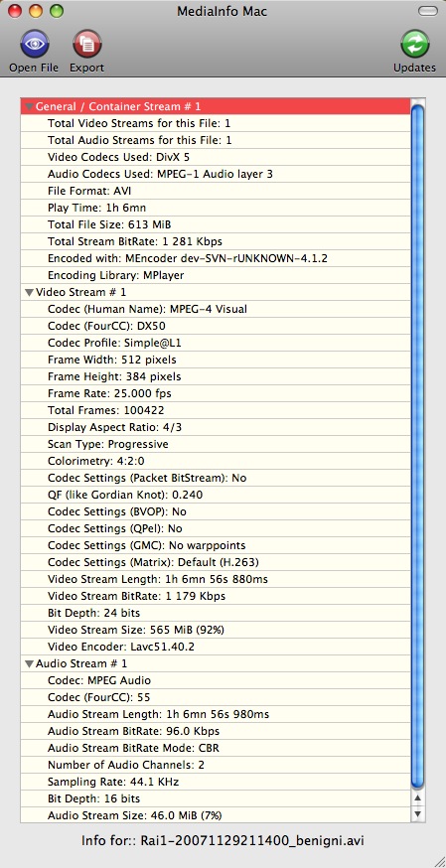The width and height of the screenshot is (446, 868).
Task: Collapse the General / Container Stream # 1 section
Action: pyautogui.click(x=29, y=106)
